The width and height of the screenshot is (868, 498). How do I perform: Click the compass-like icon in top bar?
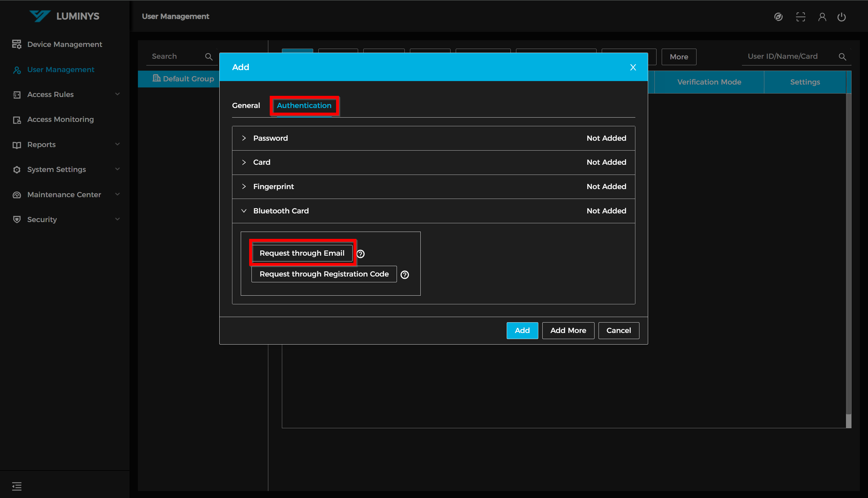(x=778, y=17)
